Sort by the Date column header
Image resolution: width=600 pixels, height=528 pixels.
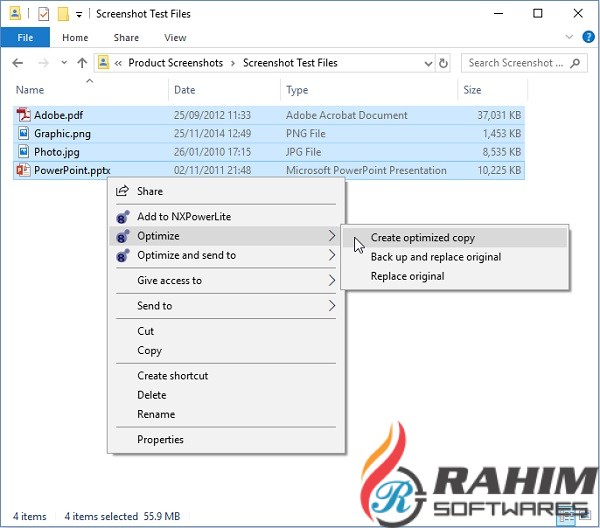(184, 90)
